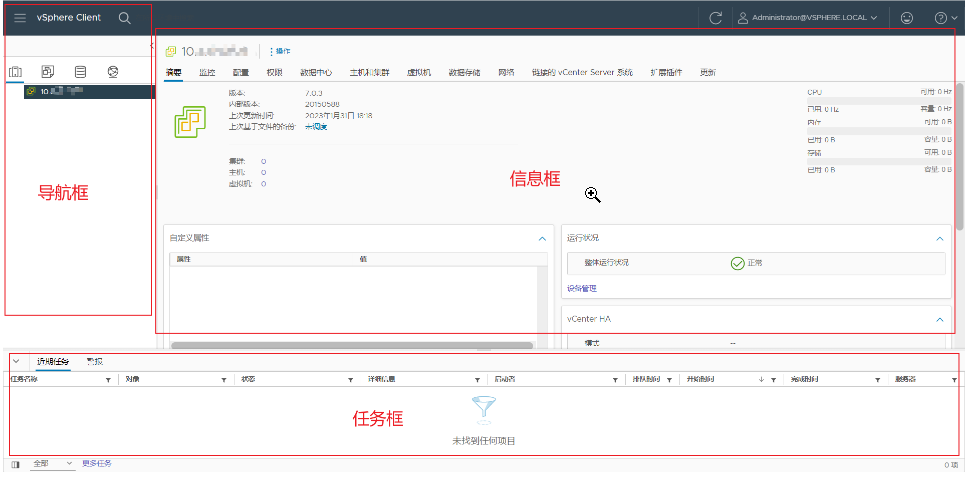The image size is (970, 478).
Task: Click the green normal status check icon
Action: pos(737,263)
